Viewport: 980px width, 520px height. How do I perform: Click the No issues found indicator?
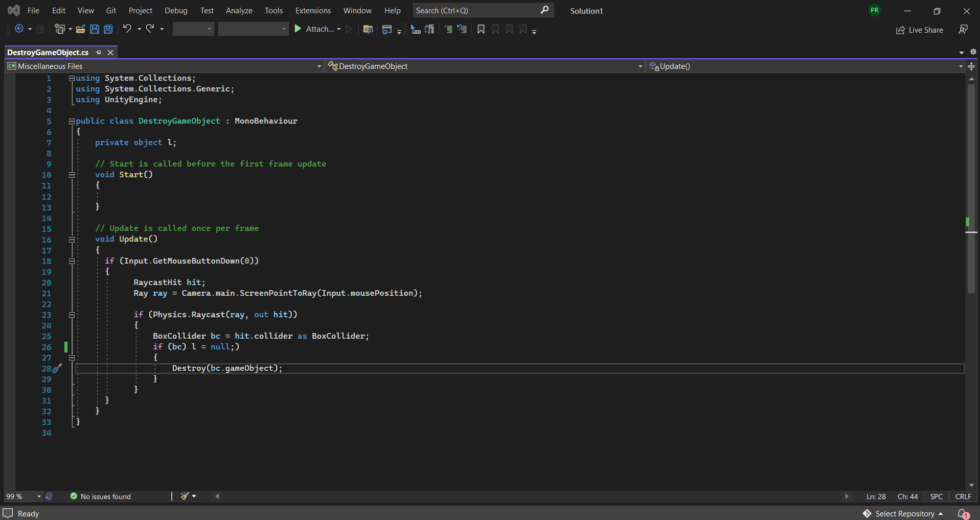tap(100, 497)
